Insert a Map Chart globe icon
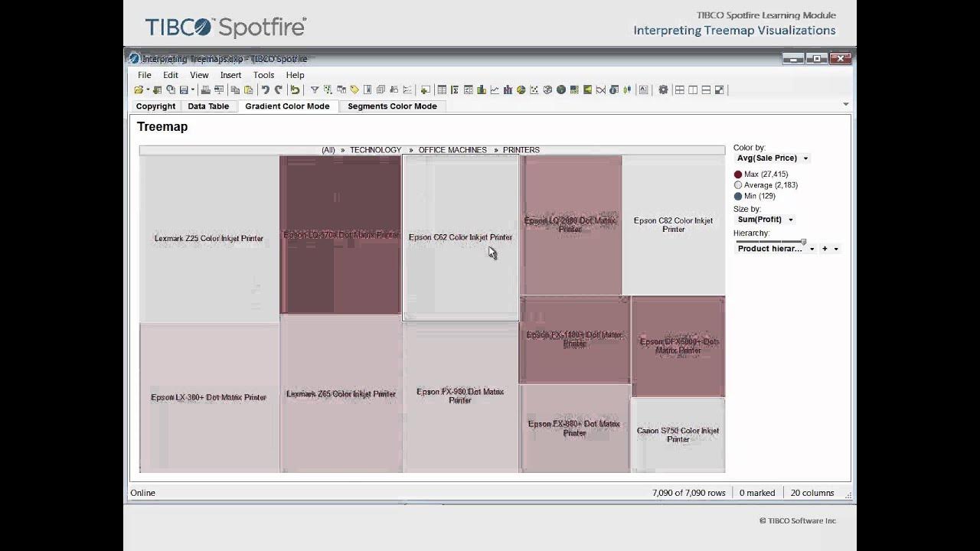The height and width of the screenshot is (551, 980). coord(561,90)
